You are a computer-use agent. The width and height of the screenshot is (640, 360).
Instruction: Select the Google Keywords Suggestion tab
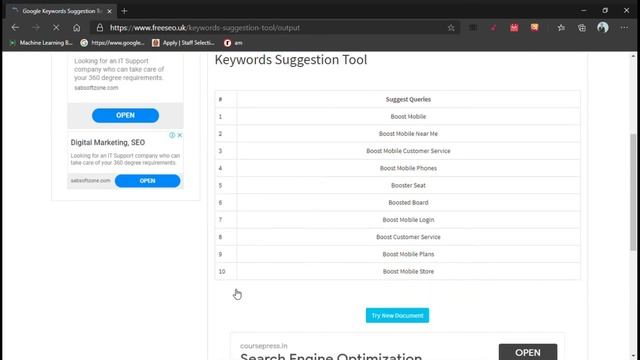[61, 11]
